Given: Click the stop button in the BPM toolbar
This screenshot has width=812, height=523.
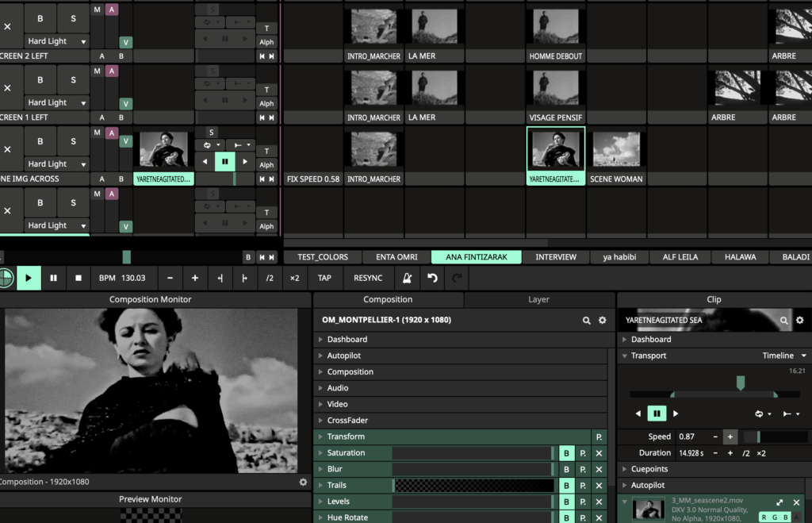Looking at the screenshot, I should [79, 279].
